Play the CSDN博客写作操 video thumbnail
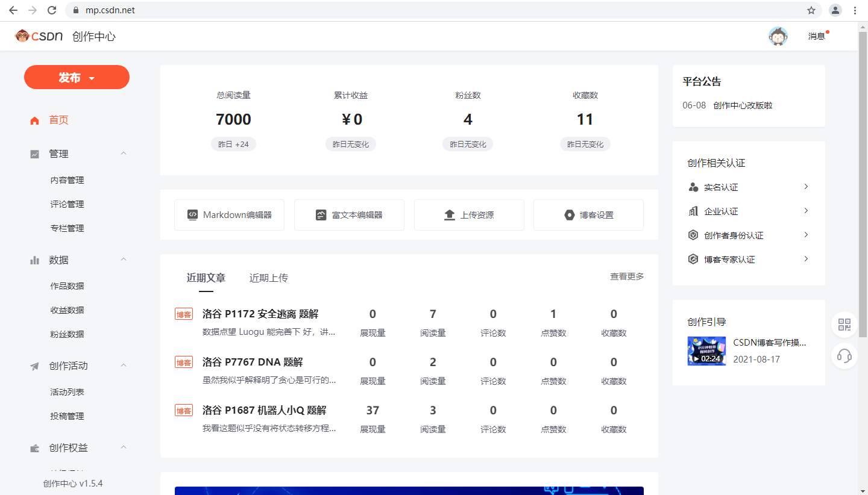 706,351
